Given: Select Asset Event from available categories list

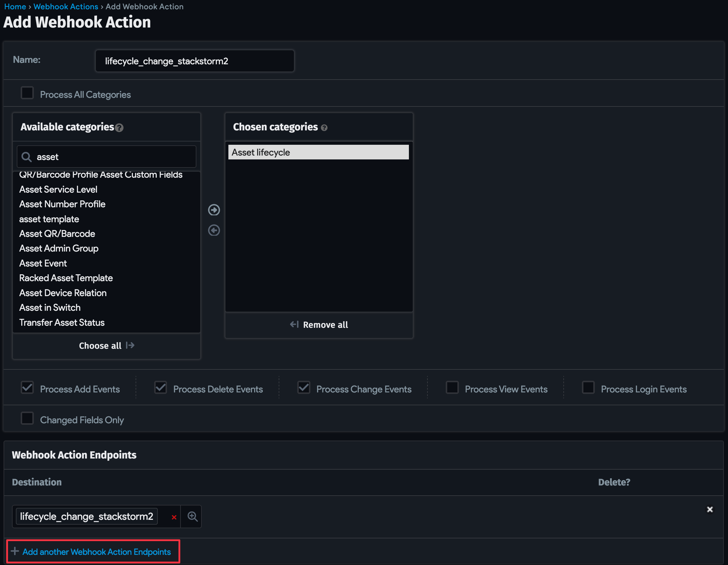Looking at the screenshot, I should 43,263.
